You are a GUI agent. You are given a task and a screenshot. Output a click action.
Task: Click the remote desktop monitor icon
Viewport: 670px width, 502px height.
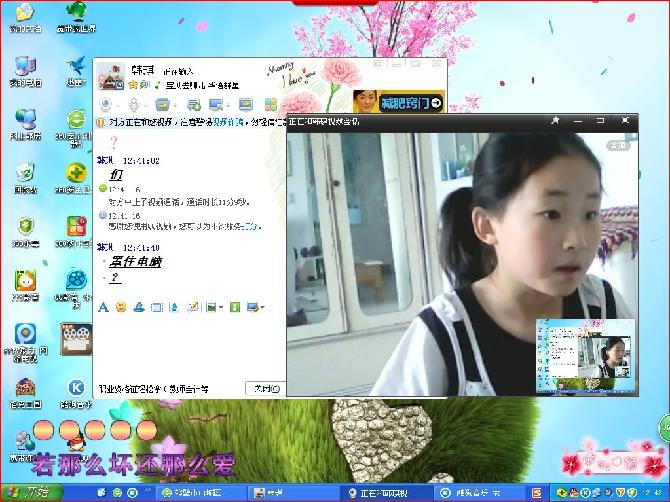point(216,104)
